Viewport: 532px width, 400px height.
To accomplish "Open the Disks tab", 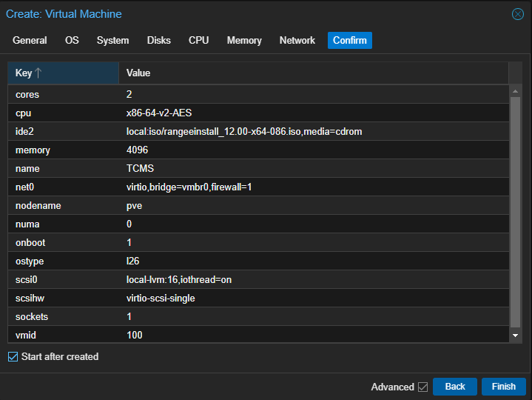I will (x=158, y=41).
